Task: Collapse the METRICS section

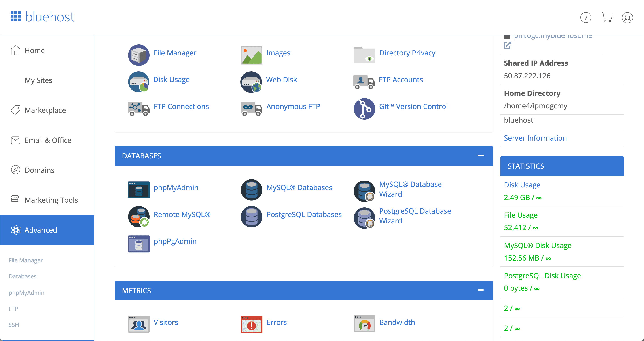Action: [481, 290]
